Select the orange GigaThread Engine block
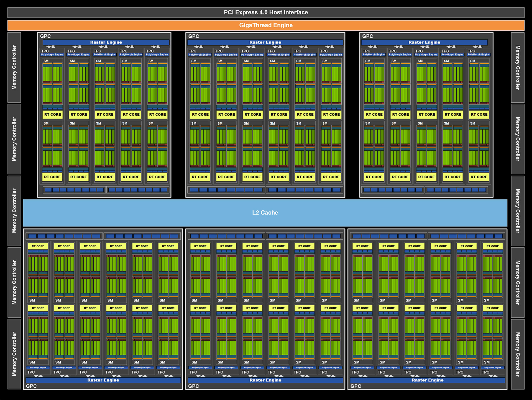The image size is (532, 400). [266, 25]
